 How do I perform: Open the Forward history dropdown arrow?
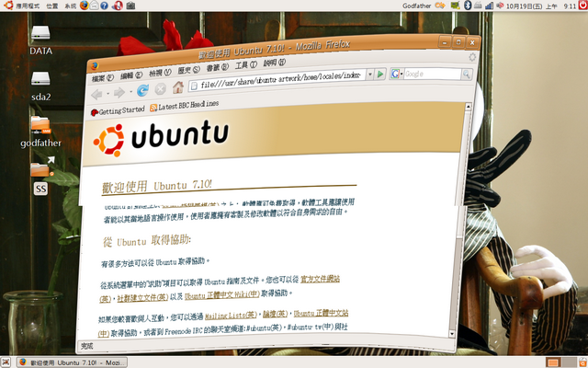click(130, 91)
